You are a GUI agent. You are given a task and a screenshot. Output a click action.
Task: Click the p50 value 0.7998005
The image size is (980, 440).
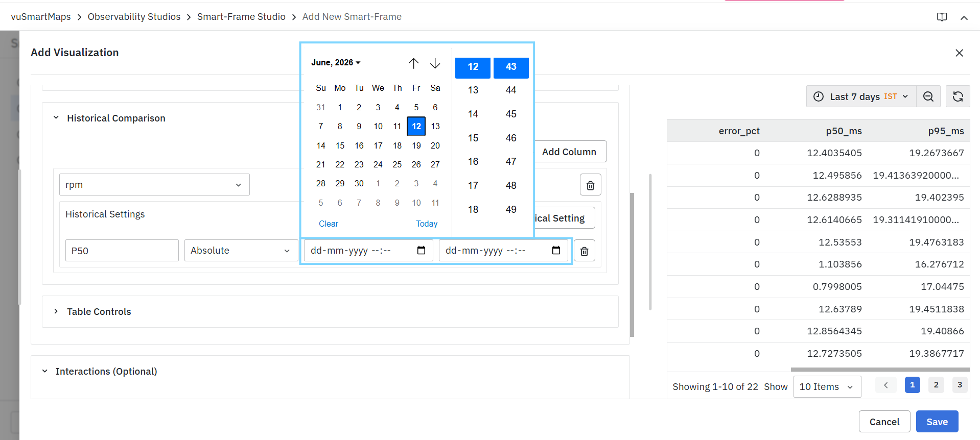click(x=837, y=287)
